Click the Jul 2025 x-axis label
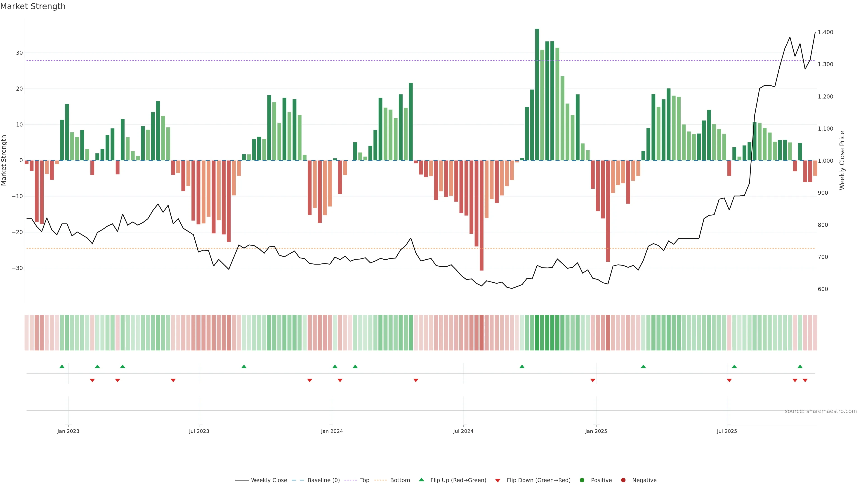The height and width of the screenshot is (488, 868). [x=727, y=431]
